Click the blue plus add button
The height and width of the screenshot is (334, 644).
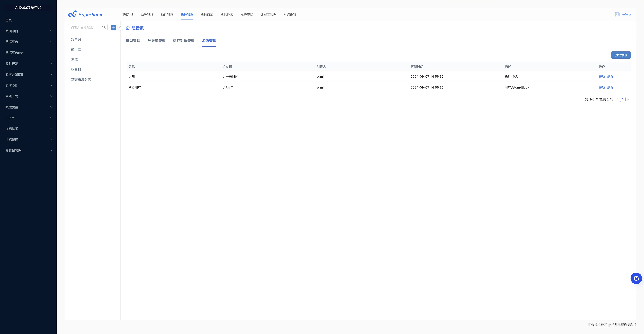(x=113, y=27)
